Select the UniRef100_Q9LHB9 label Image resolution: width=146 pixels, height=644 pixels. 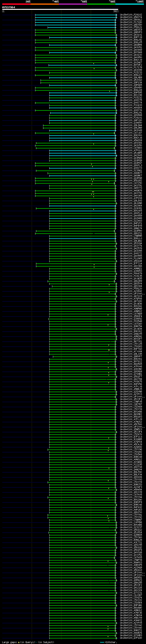tap(131, 77)
